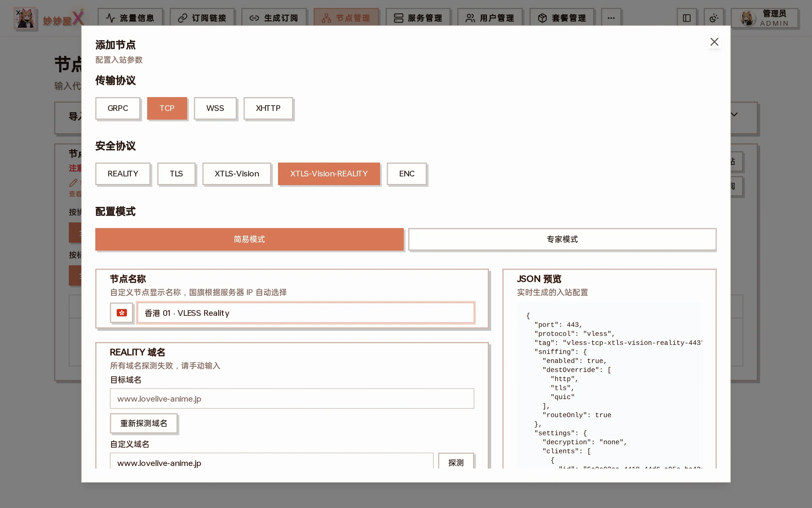Select TLS security protocol
The width and height of the screenshot is (812, 508).
click(176, 174)
